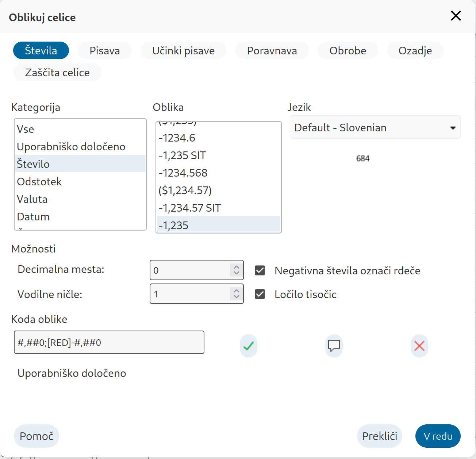Select Vse in the Kategorija list
476x459 pixels.
[80, 129]
